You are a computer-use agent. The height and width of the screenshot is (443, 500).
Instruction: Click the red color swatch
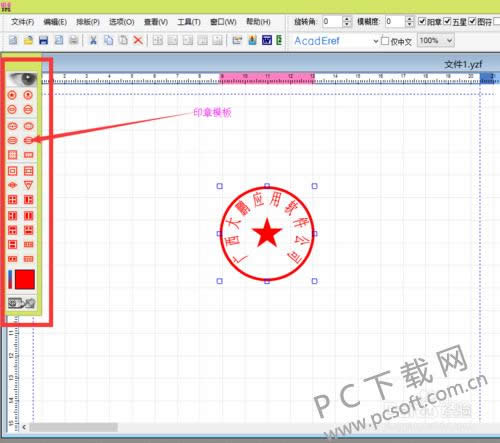tap(25, 279)
